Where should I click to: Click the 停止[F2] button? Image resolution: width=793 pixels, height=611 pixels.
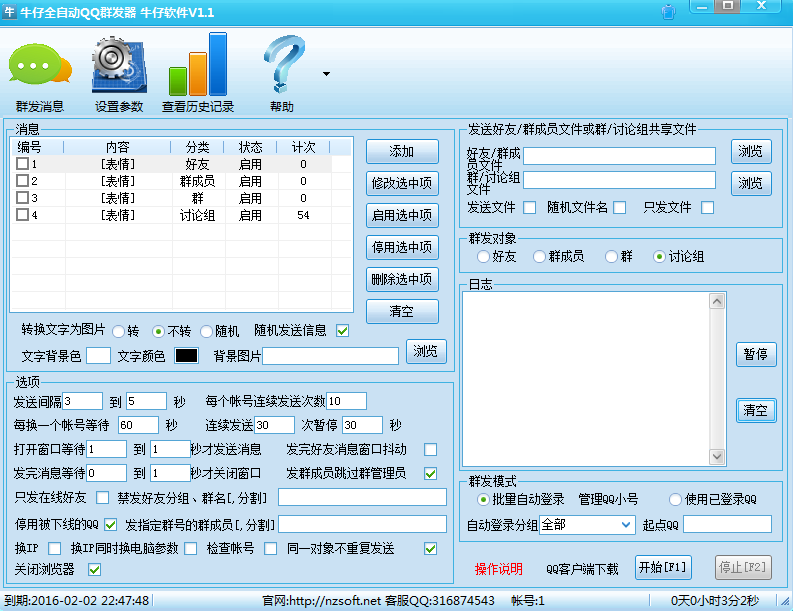[x=743, y=567]
